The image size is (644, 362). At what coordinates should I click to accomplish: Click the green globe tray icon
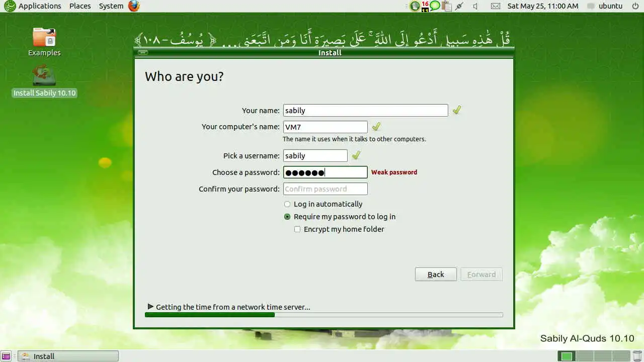tap(415, 6)
